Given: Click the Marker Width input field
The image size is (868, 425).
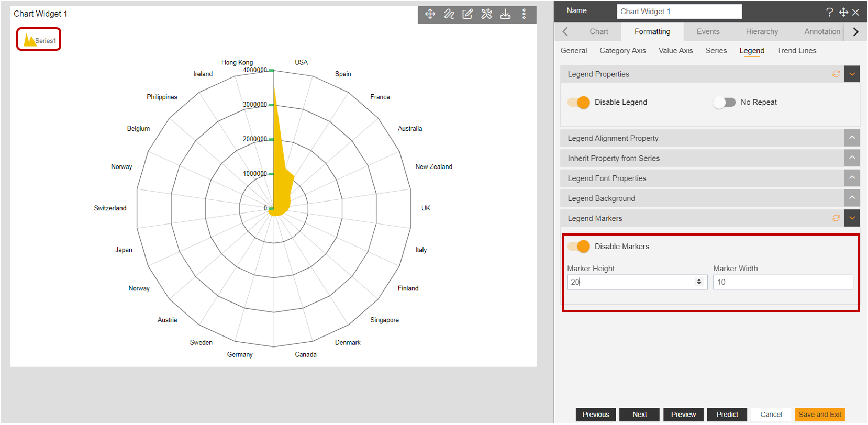Looking at the screenshot, I should [x=783, y=282].
